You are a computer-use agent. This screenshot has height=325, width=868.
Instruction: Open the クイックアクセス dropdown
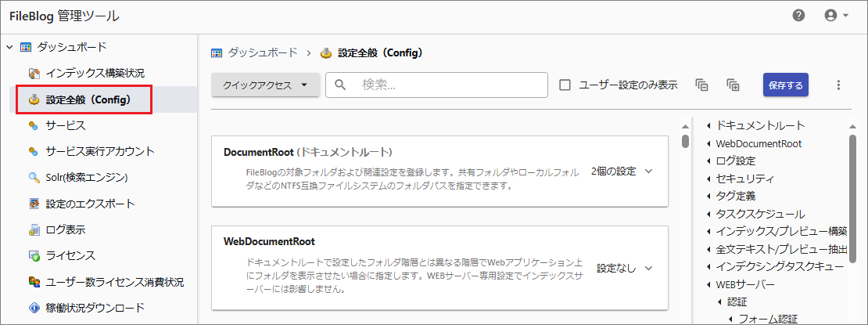265,85
